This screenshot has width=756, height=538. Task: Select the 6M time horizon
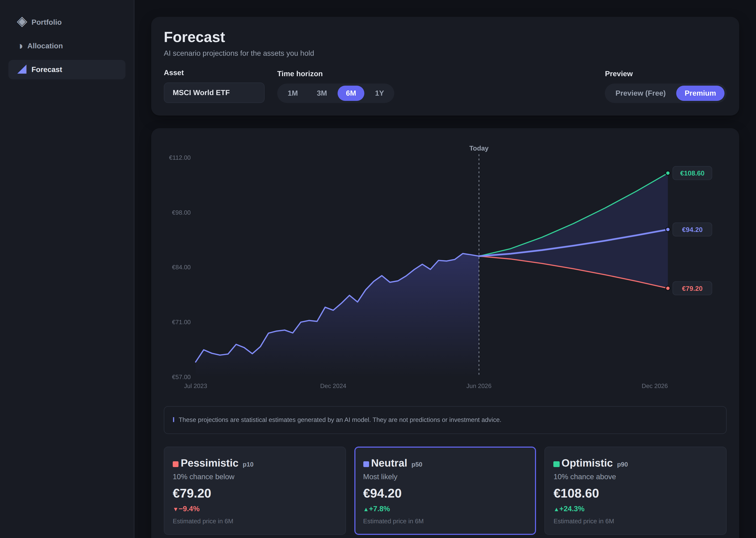click(x=351, y=93)
